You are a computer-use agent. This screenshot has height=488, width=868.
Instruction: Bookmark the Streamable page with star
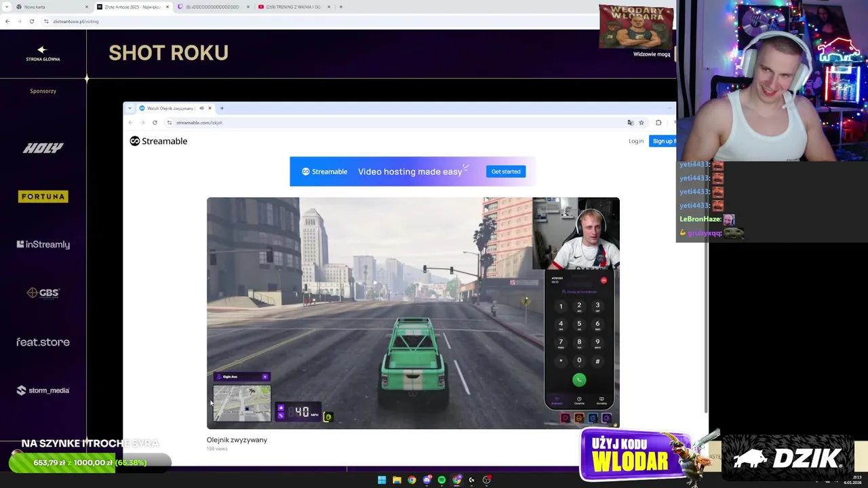641,123
